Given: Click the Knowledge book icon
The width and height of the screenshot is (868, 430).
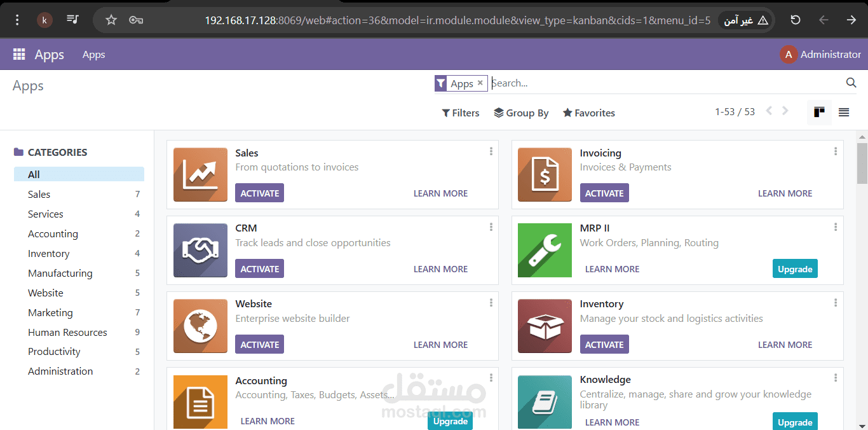Looking at the screenshot, I should coord(545,402).
